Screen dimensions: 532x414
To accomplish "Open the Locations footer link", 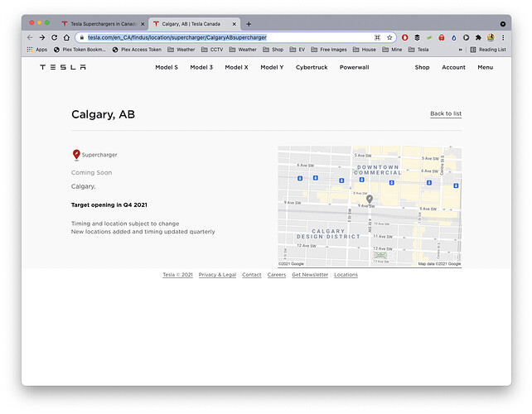I will coord(346,275).
